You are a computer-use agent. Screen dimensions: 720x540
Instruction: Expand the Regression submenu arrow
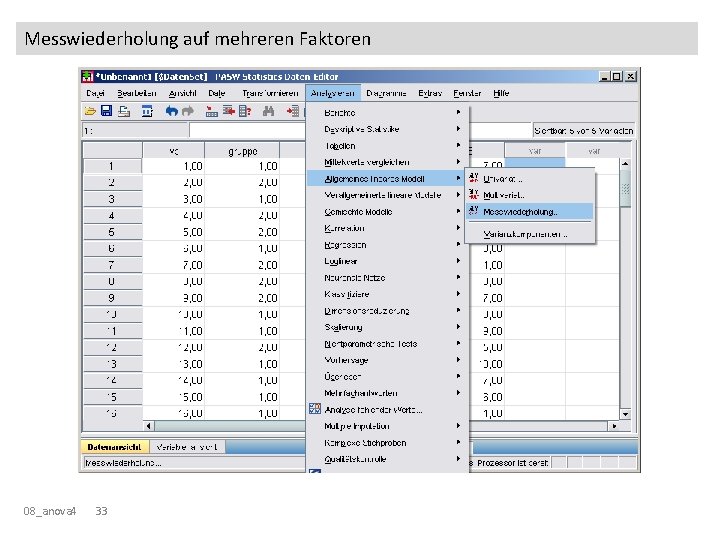pos(458,244)
